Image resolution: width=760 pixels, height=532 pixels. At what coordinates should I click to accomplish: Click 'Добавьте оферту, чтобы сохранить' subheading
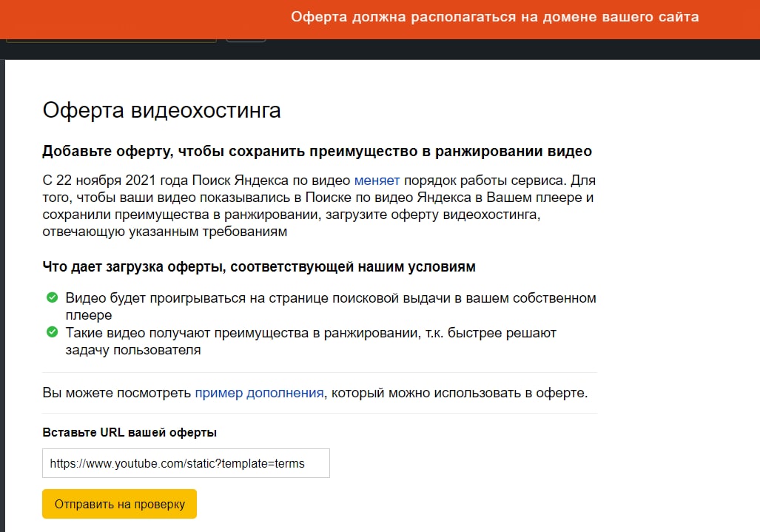click(x=317, y=152)
